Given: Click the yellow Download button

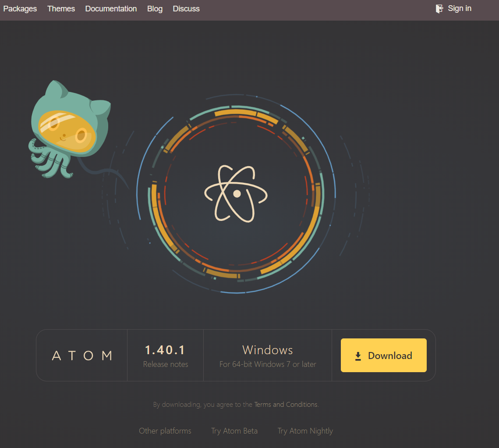Looking at the screenshot, I should (383, 356).
